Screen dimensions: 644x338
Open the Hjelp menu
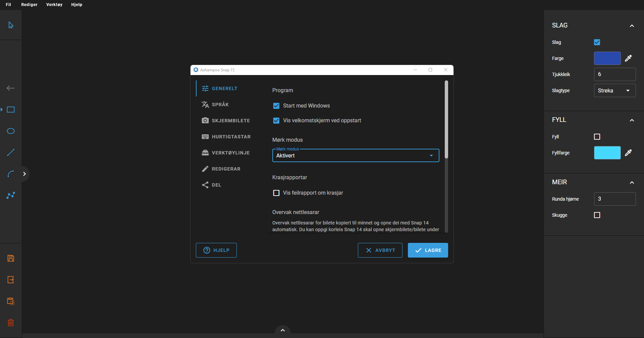[x=77, y=5]
